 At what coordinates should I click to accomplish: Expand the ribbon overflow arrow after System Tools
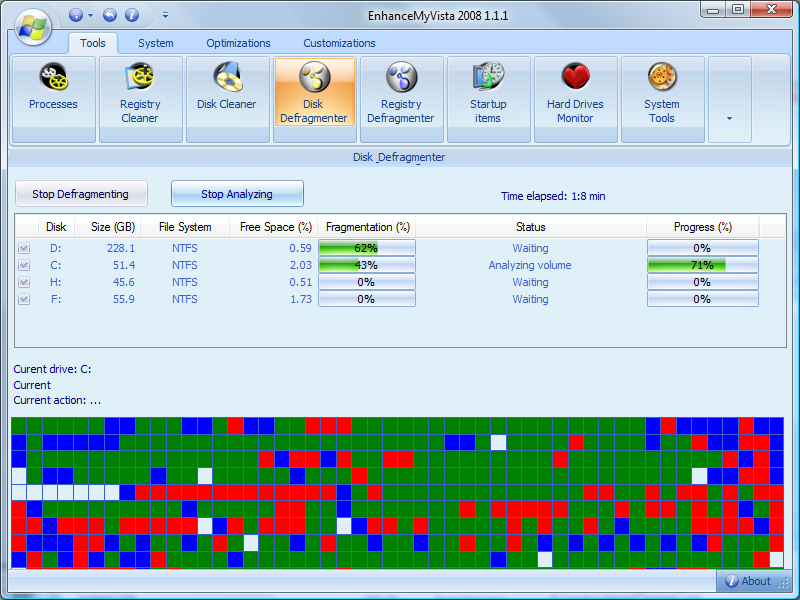729,118
